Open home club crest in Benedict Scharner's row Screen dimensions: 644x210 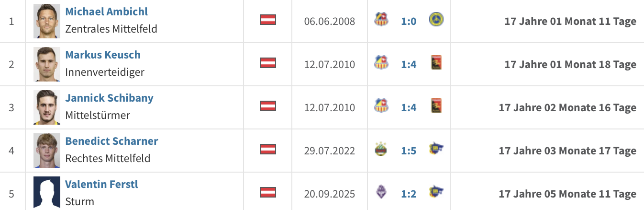pos(381,150)
